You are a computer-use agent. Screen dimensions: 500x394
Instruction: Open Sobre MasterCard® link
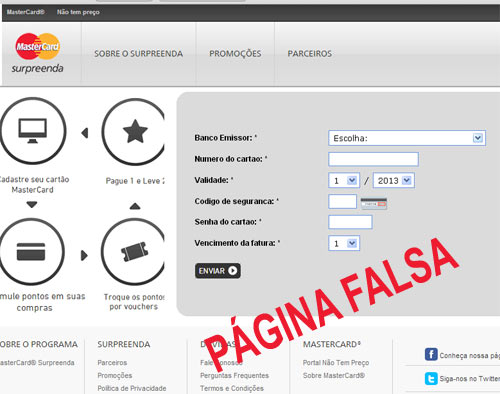[x=334, y=376]
